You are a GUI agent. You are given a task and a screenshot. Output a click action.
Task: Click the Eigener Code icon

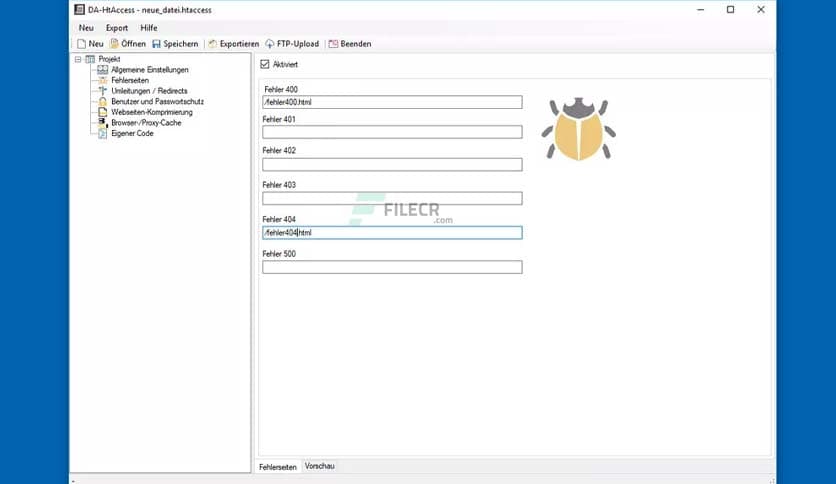(x=102, y=133)
